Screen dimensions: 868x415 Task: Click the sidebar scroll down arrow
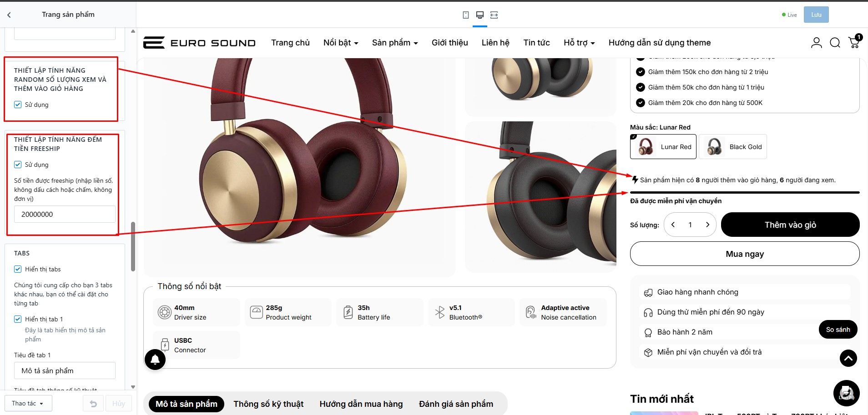tap(133, 387)
